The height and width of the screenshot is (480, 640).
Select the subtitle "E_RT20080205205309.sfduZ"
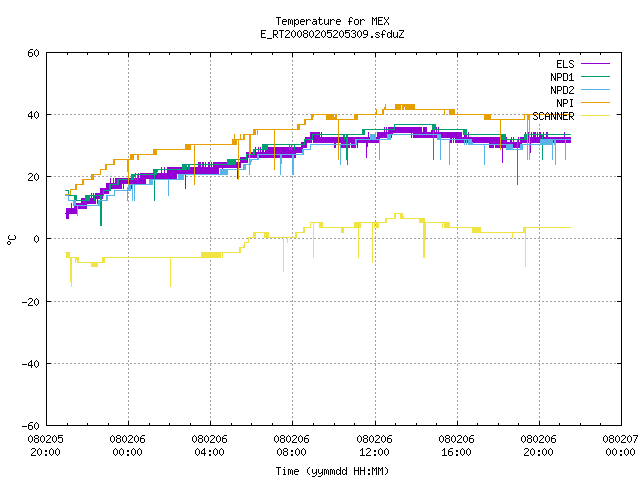(332, 34)
